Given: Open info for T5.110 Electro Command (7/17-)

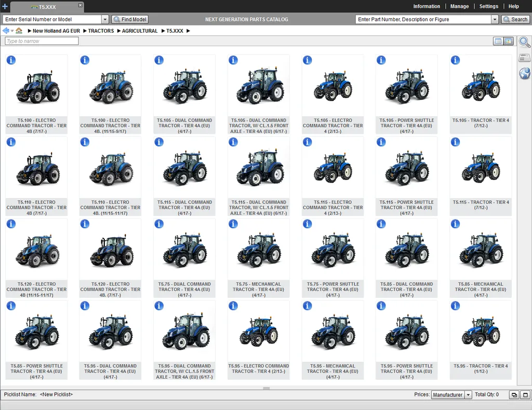Looking at the screenshot, I should [x=11, y=142].
